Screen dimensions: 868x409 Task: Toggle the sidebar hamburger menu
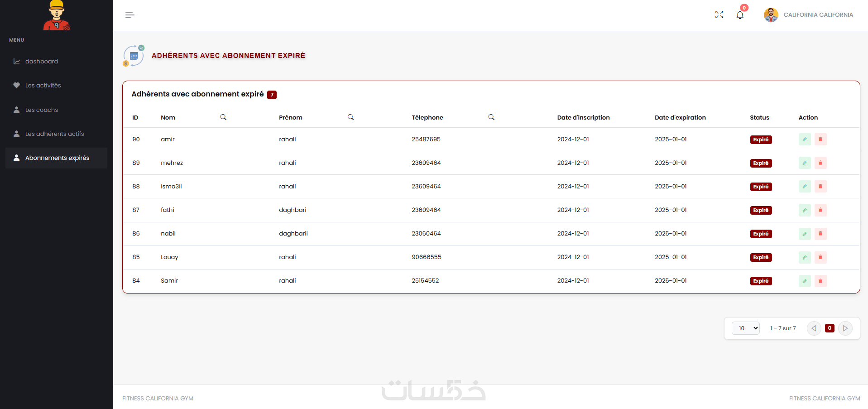click(x=130, y=15)
